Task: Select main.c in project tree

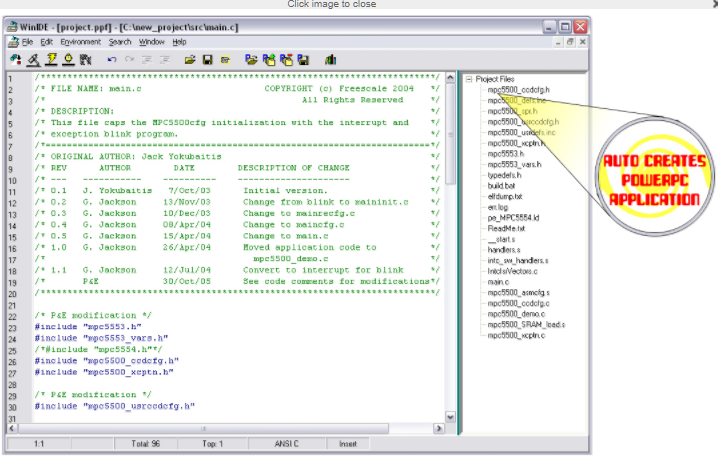Action: click(x=498, y=282)
